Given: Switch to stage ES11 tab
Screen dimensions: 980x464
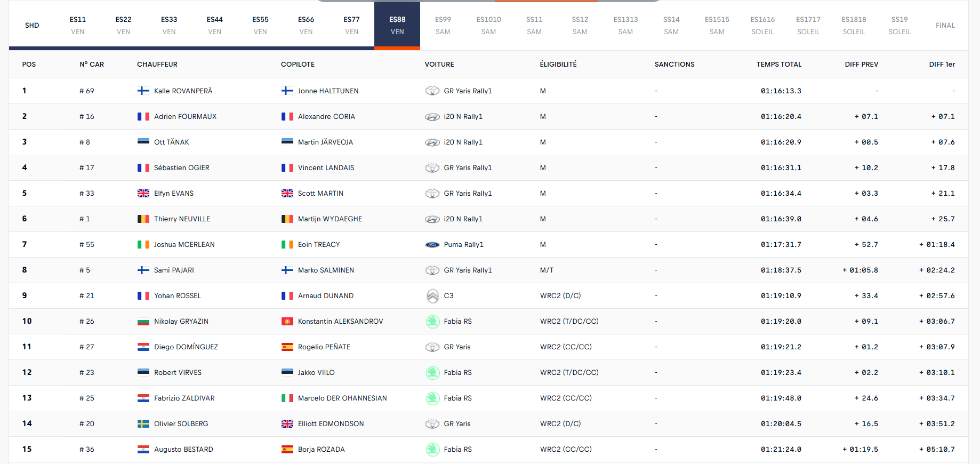Looking at the screenshot, I should pos(78,25).
